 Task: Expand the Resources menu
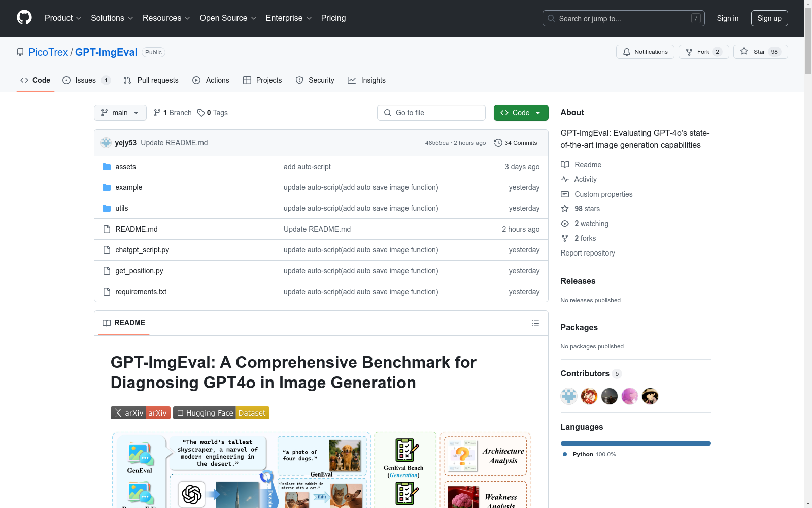pyautogui.click(x=166, y=18)
